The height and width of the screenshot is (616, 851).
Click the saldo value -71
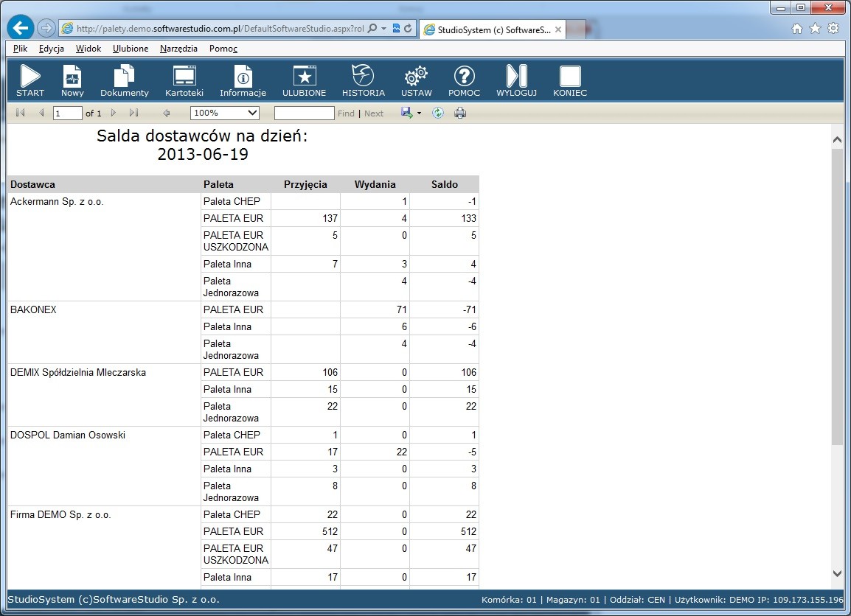pyautogui.click(x=470, y=309)
